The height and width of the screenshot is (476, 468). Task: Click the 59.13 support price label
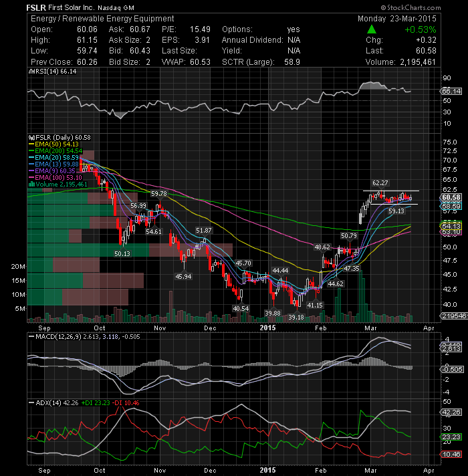click(x=396, y=211)
